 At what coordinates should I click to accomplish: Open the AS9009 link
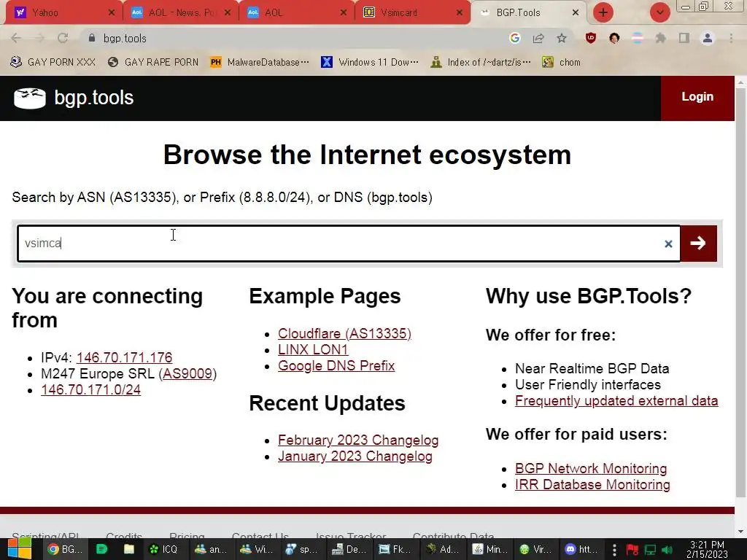click(x=187, y=374)
